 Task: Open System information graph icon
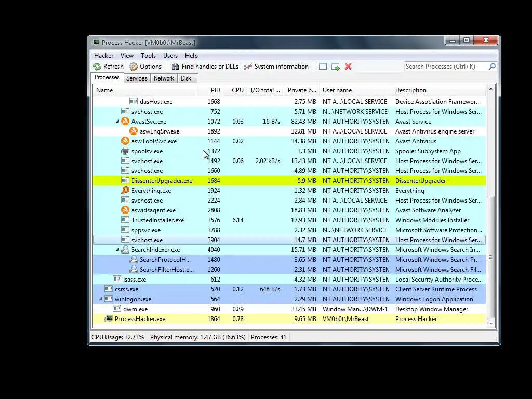pos(248,66)
